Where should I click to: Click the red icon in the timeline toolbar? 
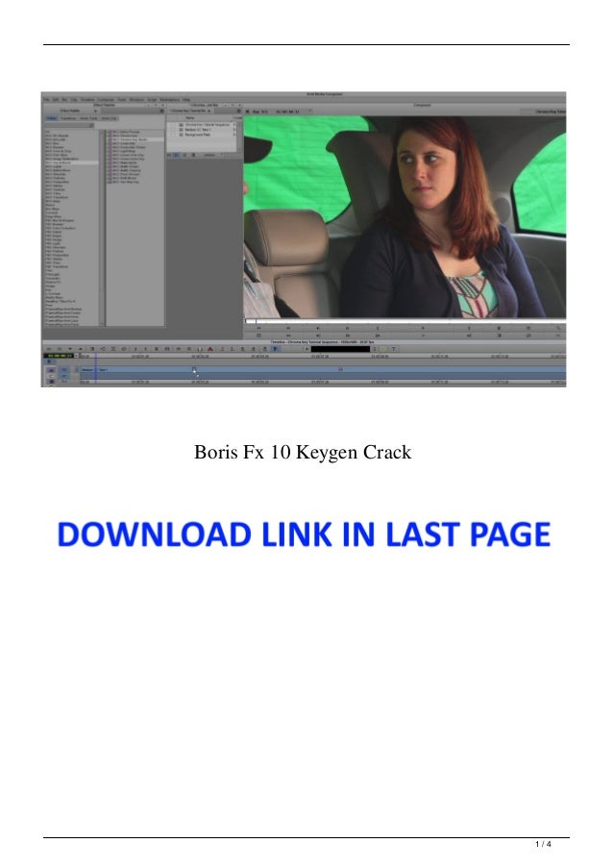point(210,349)
